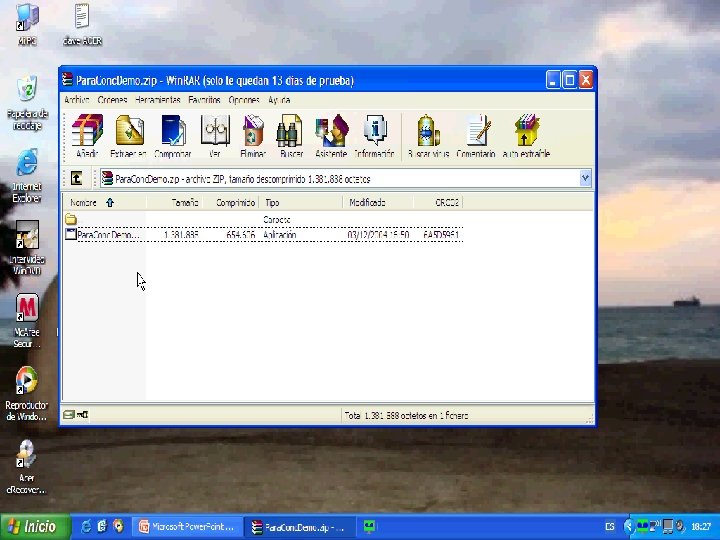Click the Inicio start button
This screenshot has width=720, height=540.
pos(35,526)
